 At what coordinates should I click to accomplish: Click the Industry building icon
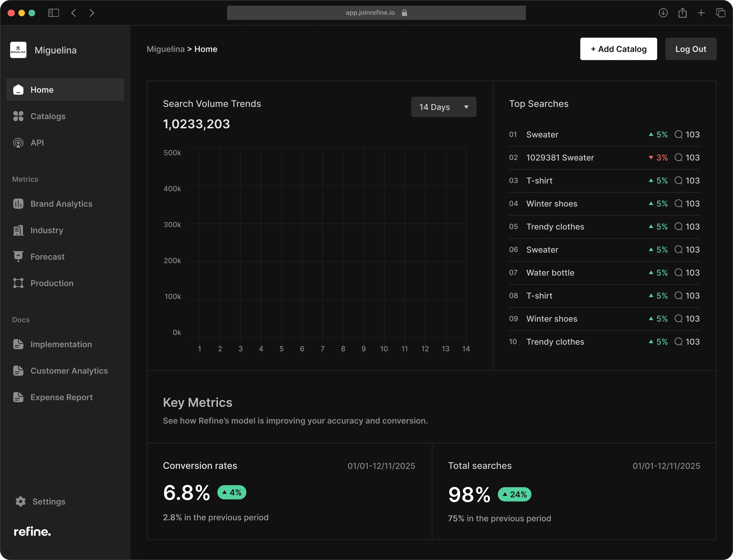[18, 230]
